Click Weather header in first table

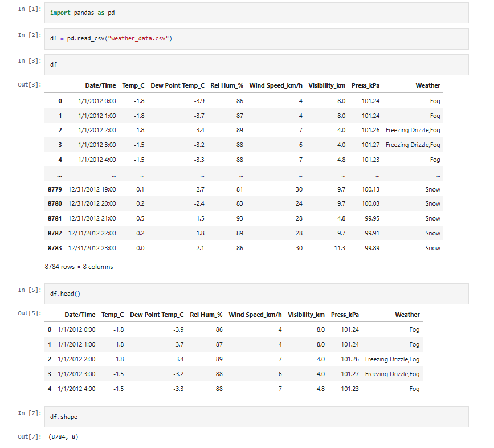(x=427, y=85)
